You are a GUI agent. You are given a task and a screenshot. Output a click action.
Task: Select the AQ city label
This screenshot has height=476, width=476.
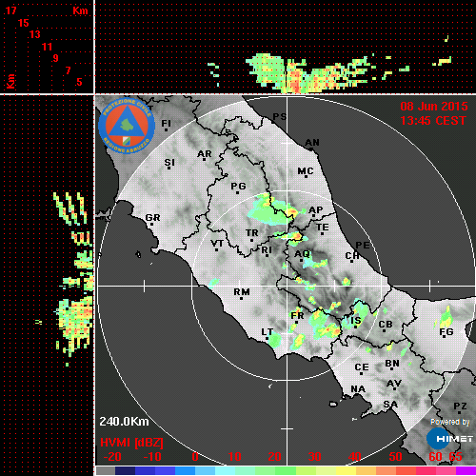(302, 254)
